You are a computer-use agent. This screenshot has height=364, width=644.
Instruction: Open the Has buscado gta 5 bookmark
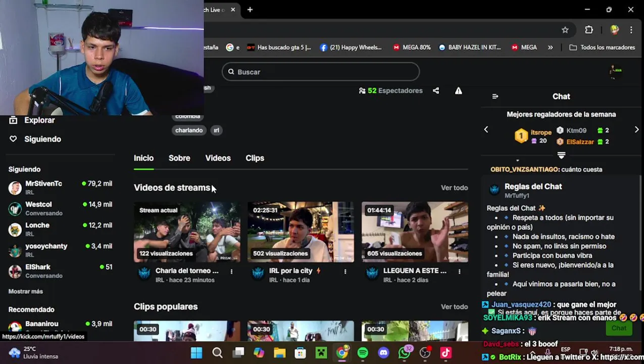[279, 47]
